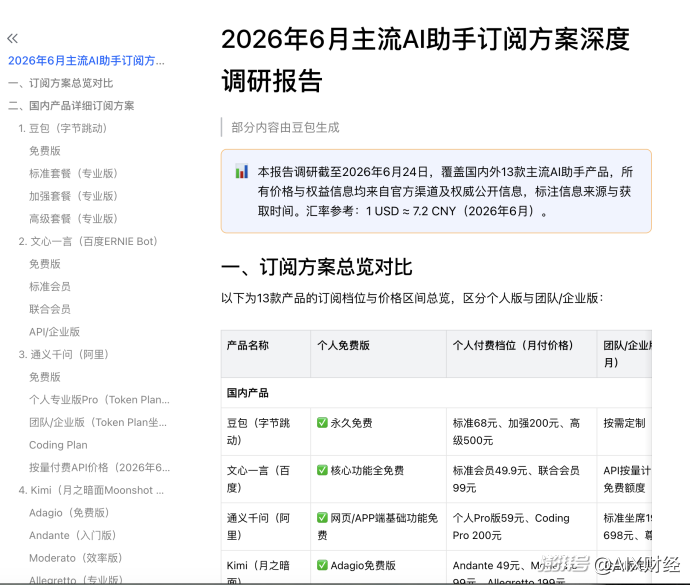Click the 国内产品 table group row
The width and height of the screenshot is (690, 585).
(x=436, y=393)
